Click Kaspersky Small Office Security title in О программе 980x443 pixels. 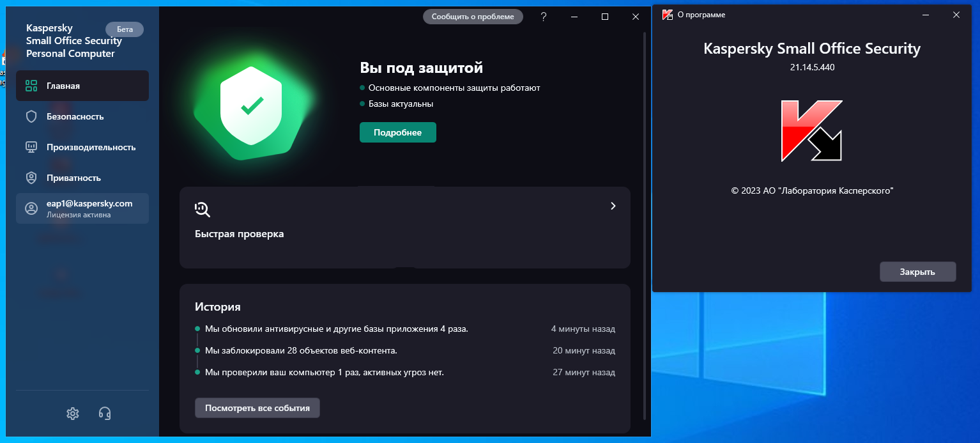point(812,49)
